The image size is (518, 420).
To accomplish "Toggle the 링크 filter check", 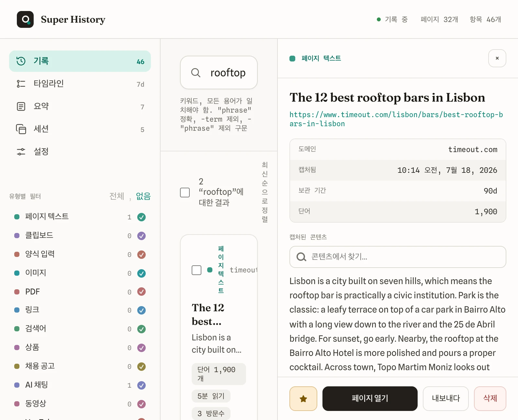I will 141,310.
